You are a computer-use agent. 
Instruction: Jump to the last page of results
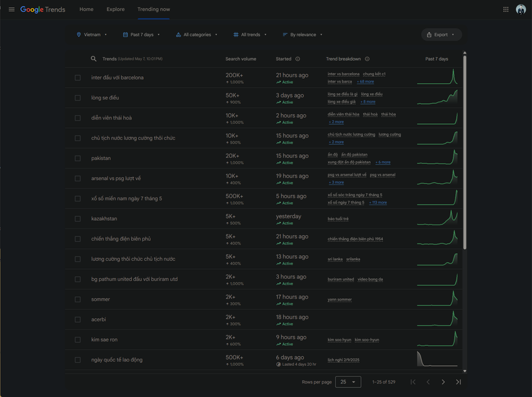pyautogui.click(x=458, y=382)
